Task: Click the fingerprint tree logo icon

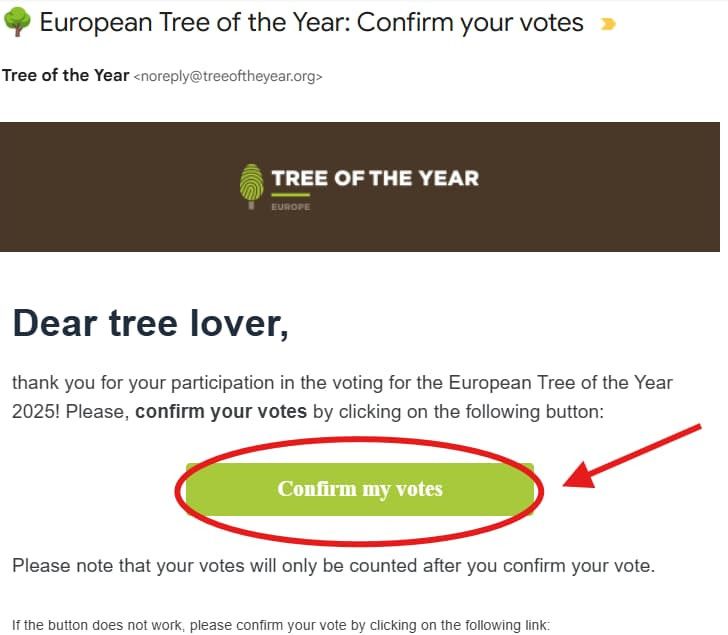Action: click(x=251, y=186)
